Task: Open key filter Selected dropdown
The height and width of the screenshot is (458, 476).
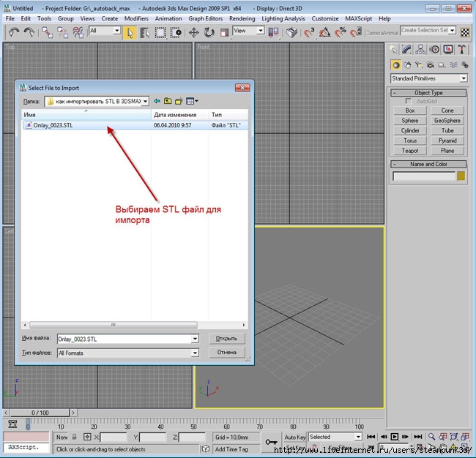Action: (x=358, y=437)
